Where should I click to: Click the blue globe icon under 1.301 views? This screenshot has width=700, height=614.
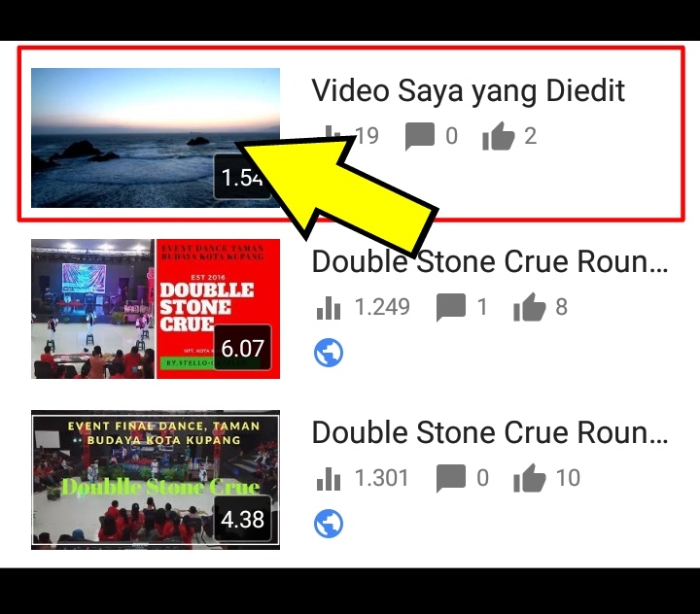coord(329,524)
